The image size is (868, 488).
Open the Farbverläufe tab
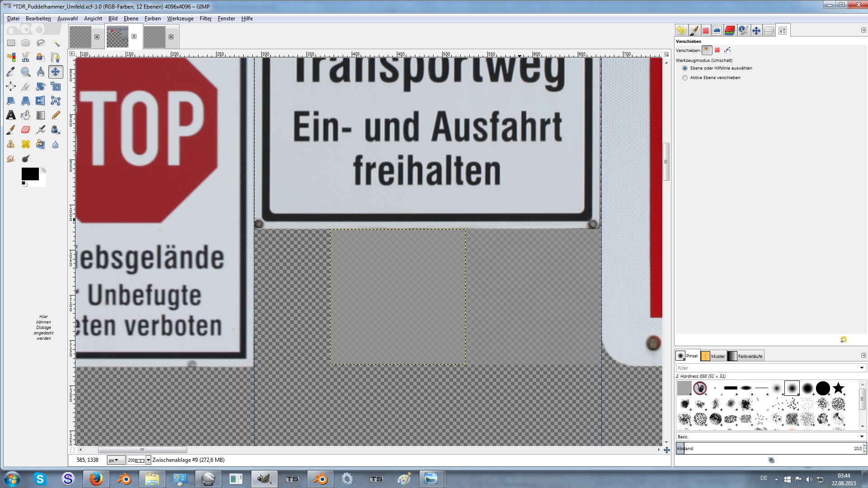745,356
